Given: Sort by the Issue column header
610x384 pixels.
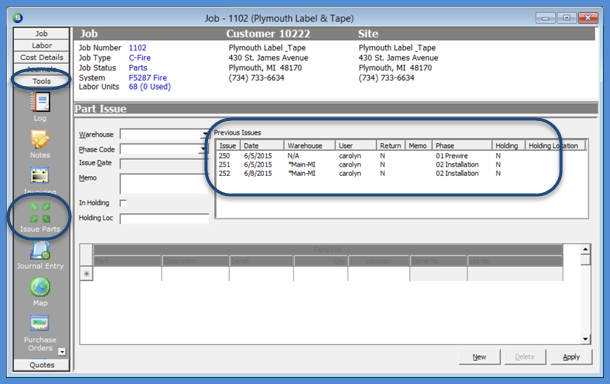Looking at the screenshot, I should click(228, 146).
